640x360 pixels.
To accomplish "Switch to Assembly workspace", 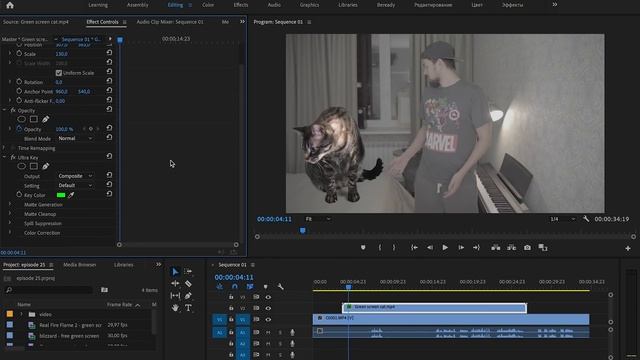I will point(138,5).
